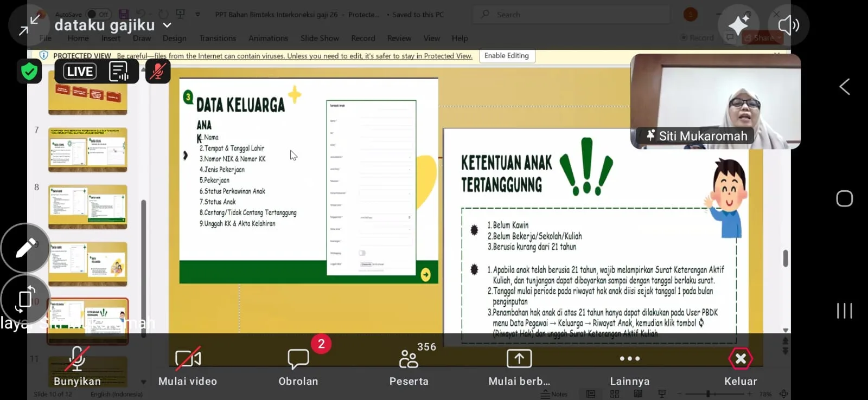Exit full screen with the minimize arrows icon

[29, 25]
